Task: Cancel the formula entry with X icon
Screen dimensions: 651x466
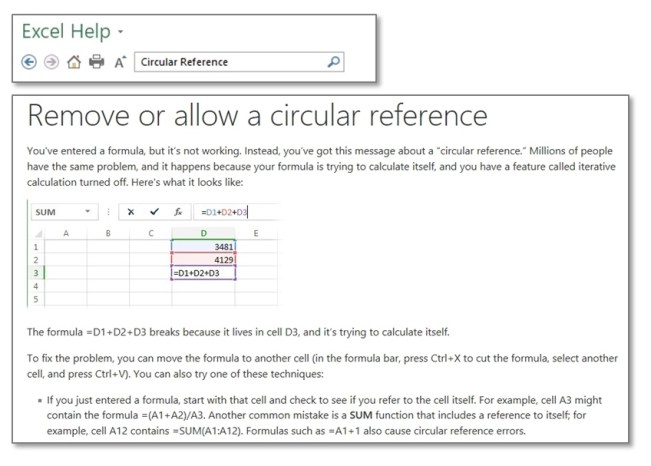Action: (x=131, y=212)
